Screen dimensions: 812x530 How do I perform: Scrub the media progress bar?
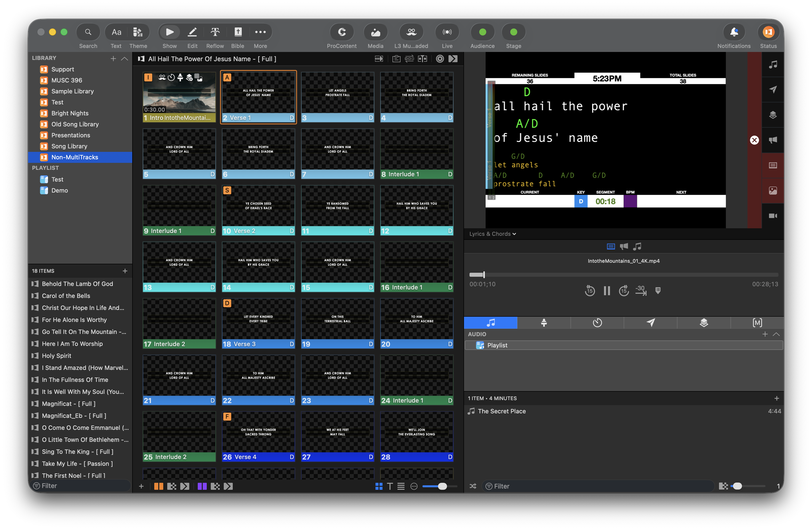623,275
